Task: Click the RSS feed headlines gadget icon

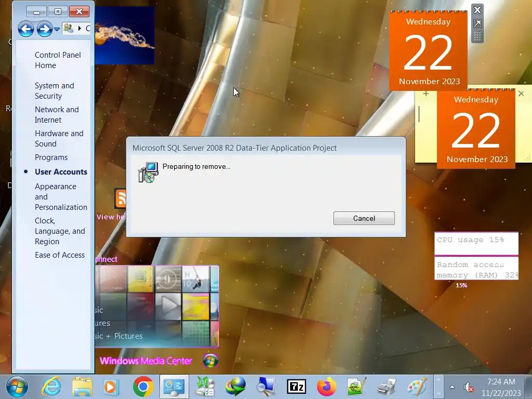Action: coord(121,199)
